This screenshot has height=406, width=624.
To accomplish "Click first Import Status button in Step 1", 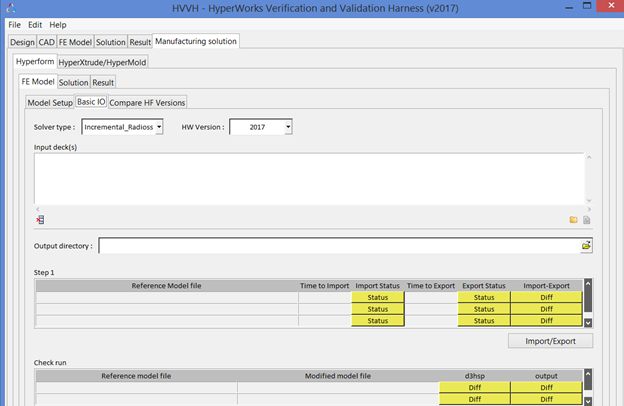I will click(378, 297).
